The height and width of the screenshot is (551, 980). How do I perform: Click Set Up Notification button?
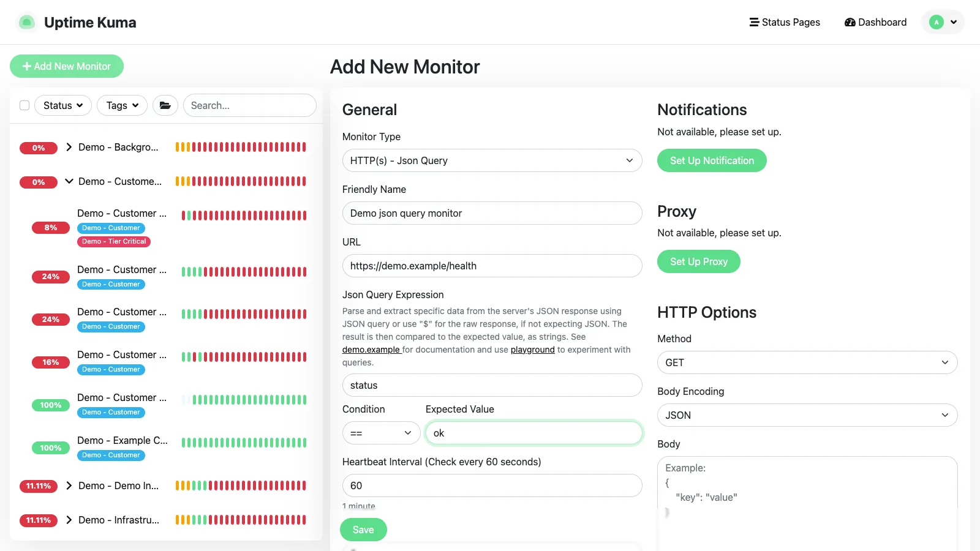712,160
